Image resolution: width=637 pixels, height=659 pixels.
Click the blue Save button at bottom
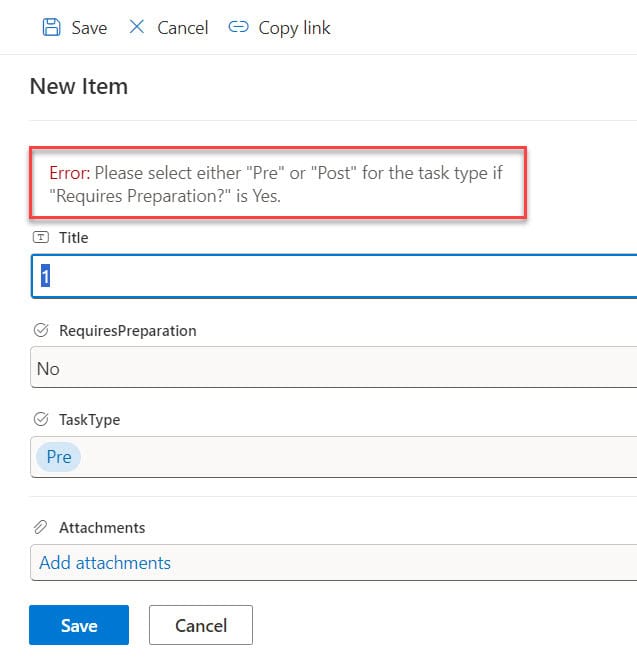(79, 625)
